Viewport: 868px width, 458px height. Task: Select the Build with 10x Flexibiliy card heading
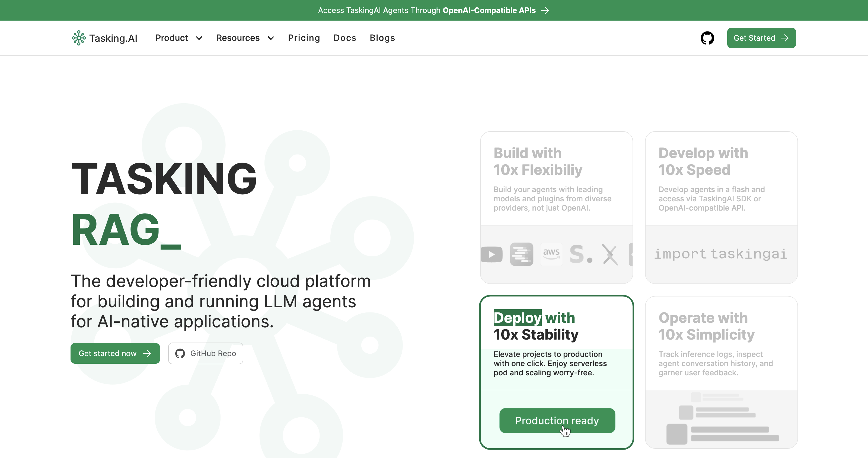[538, 161]
